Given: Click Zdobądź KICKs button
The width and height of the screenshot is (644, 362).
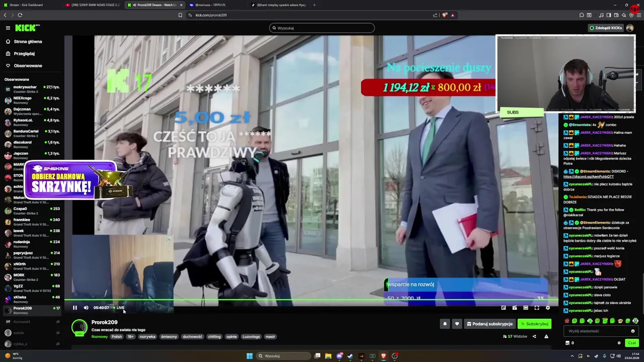Looking at the screenshot, I should click(606, 28).
